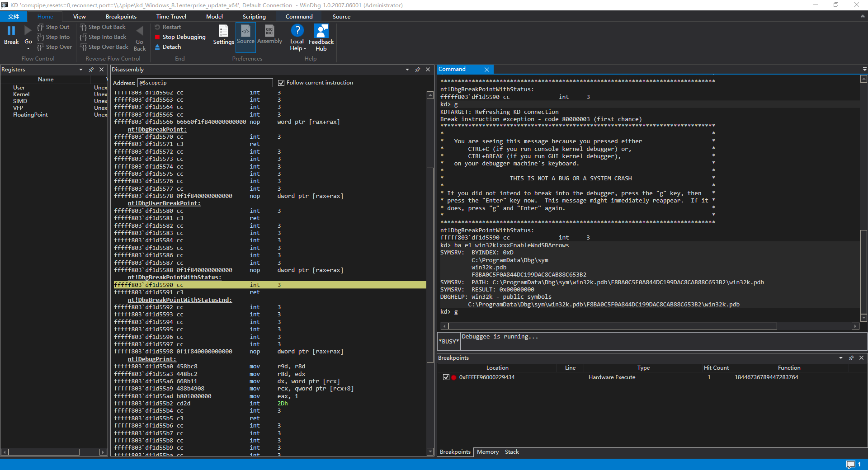This screenshot has height=470, width=868.
Task: Click the Go Back arrow icon
Action: (140, 31)
